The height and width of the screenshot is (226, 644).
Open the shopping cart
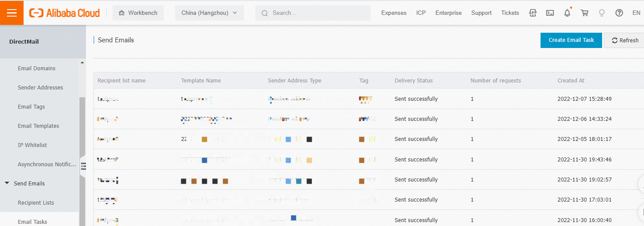coord(585,13)
